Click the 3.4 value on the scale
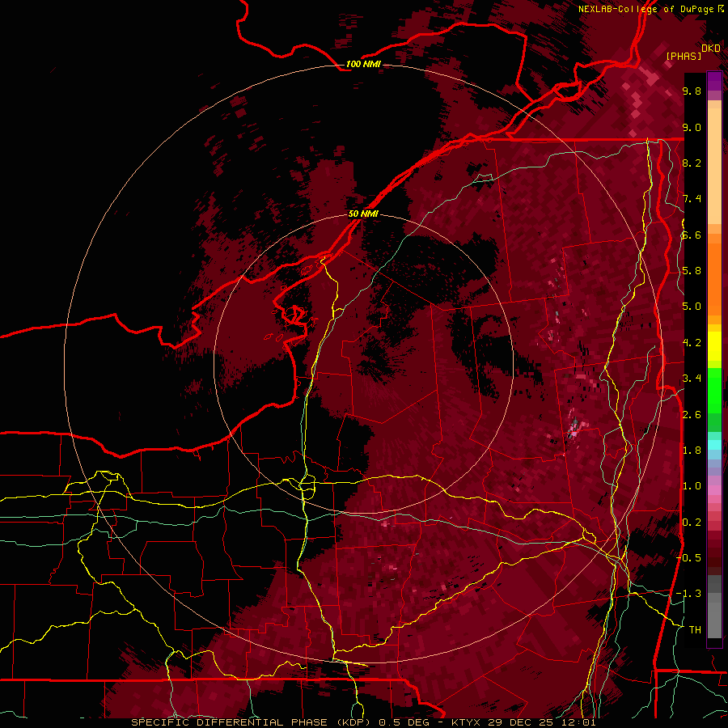 692,379
